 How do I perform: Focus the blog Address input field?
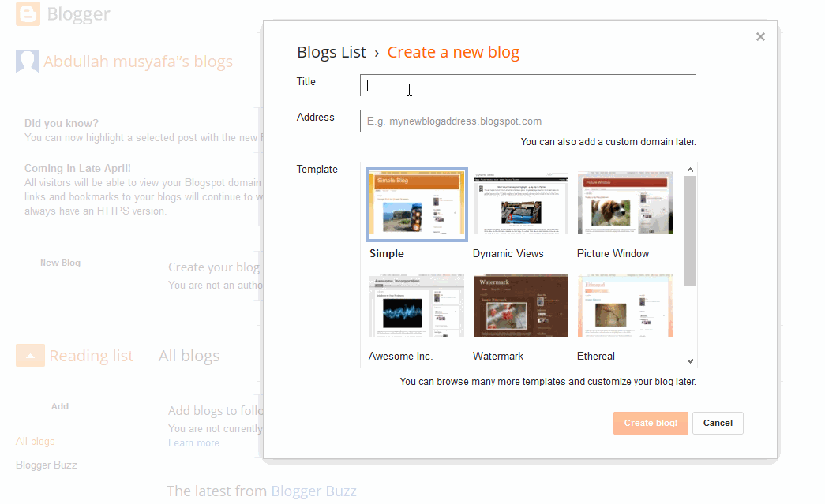tap(527, 121)
